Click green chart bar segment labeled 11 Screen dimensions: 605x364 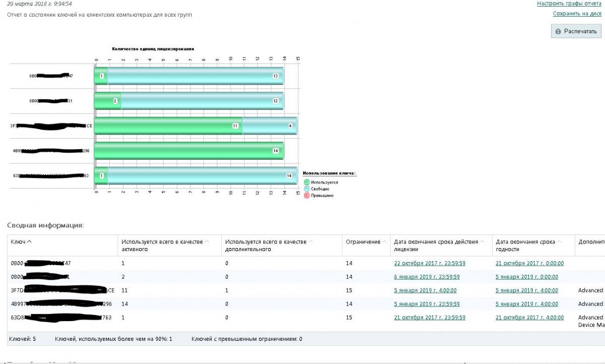168,126
